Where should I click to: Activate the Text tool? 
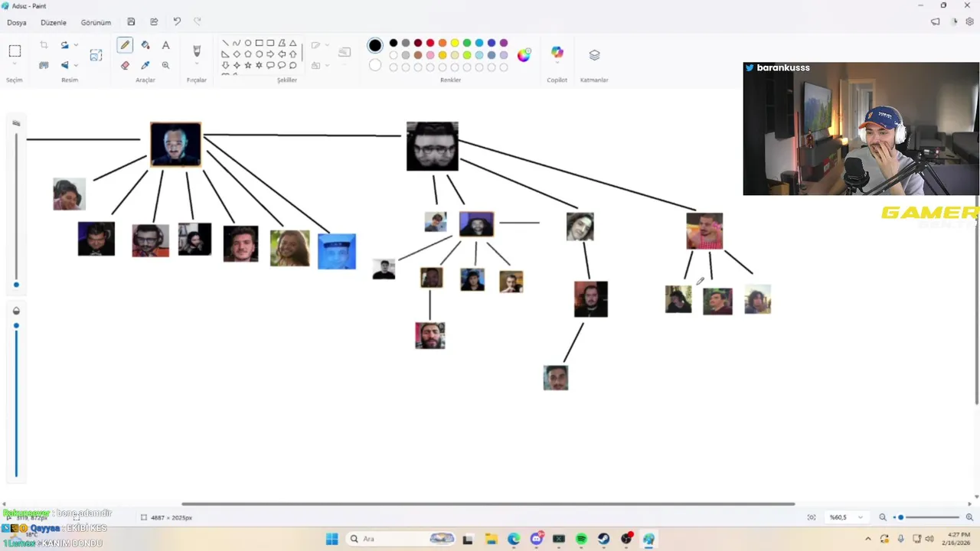tap(165, 45)
